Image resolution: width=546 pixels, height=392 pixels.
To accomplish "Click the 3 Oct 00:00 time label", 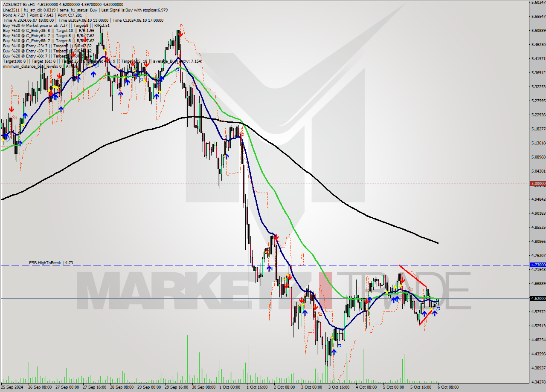I will pyautogui.click(x=312, y=387).
